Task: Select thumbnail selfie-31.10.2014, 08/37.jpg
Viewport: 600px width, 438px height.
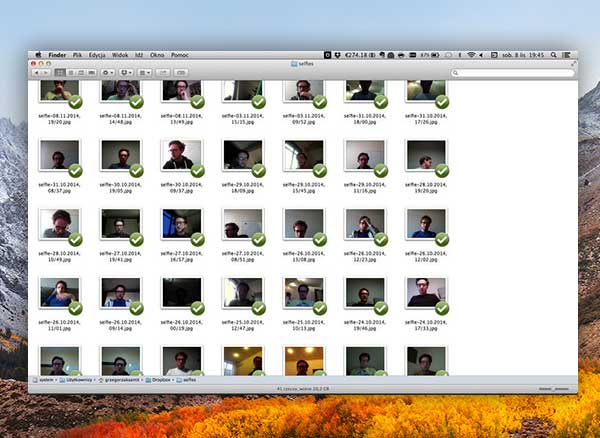Action: [x=59, y=155]
